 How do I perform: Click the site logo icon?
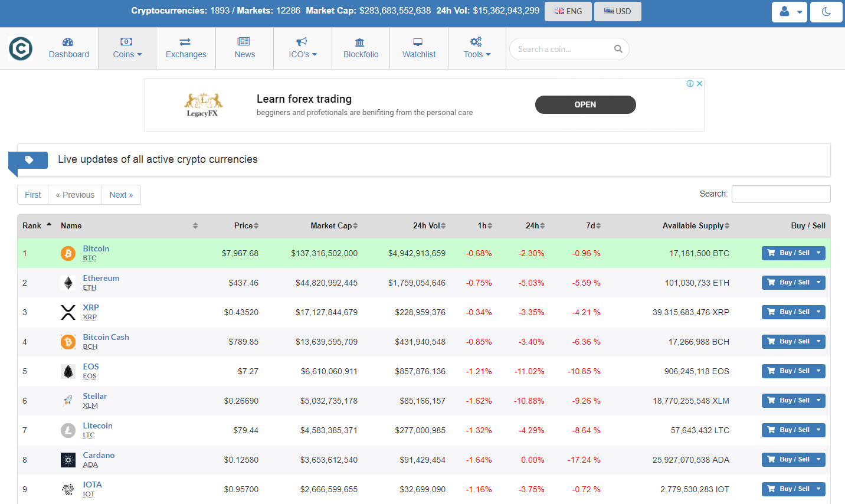coord(21,48)
